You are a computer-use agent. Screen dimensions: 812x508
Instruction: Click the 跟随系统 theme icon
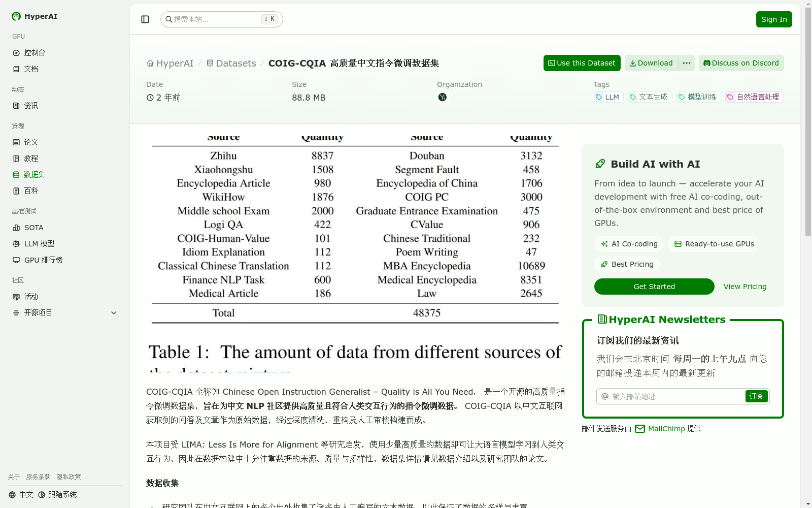(42, 495)
